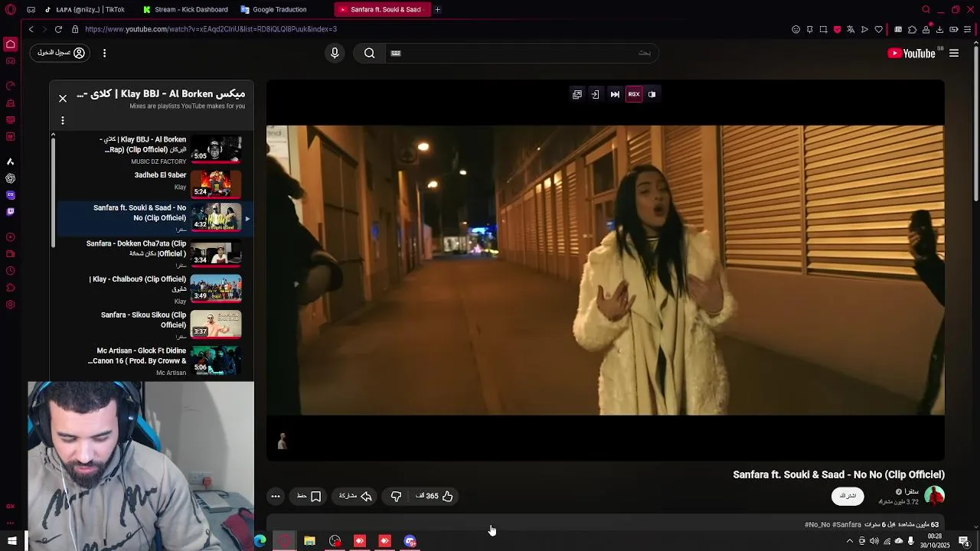Select the Sanfara ft. Souki & Saad tab
The height and width of the screenshot is (551, 980).
381,9
